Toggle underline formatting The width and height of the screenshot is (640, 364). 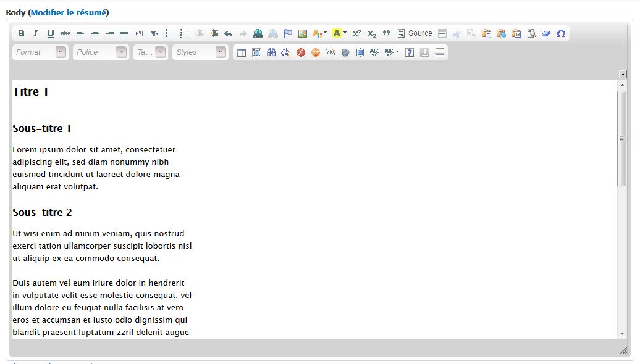(50, 33)
